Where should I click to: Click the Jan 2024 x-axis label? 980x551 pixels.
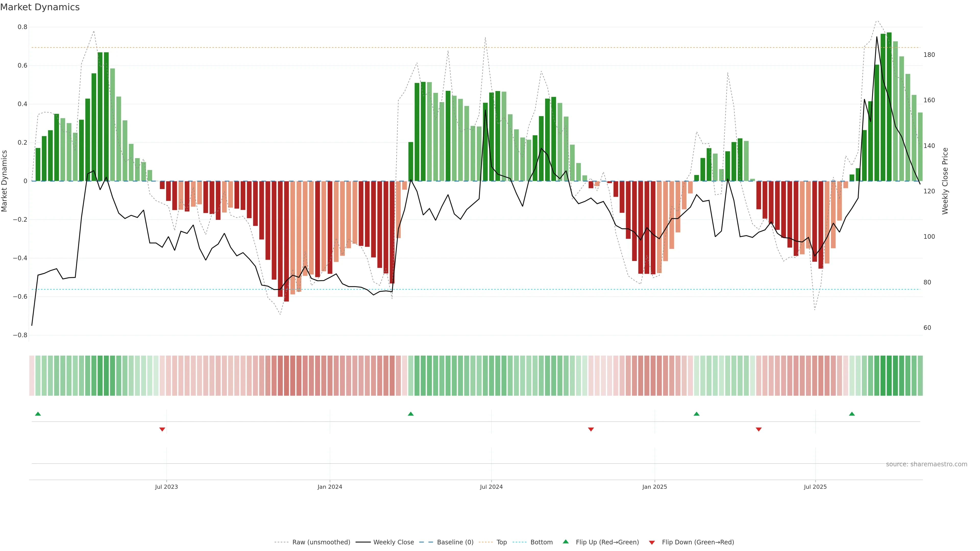(x=330, y=487)
